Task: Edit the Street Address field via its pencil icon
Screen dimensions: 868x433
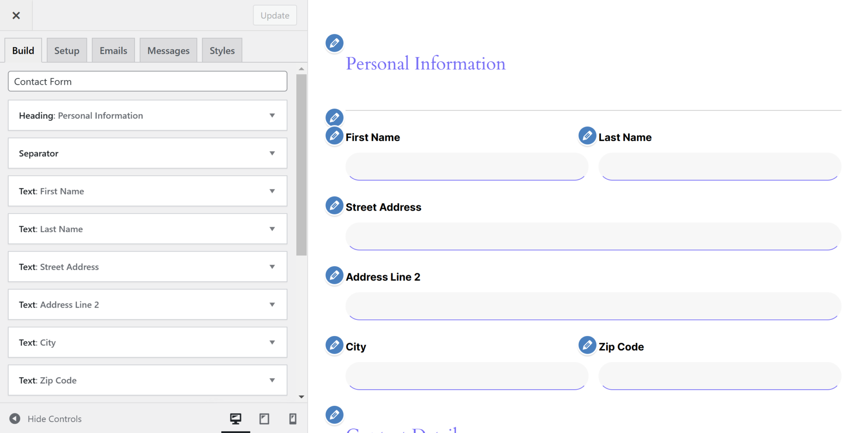Action: [334, 205]
